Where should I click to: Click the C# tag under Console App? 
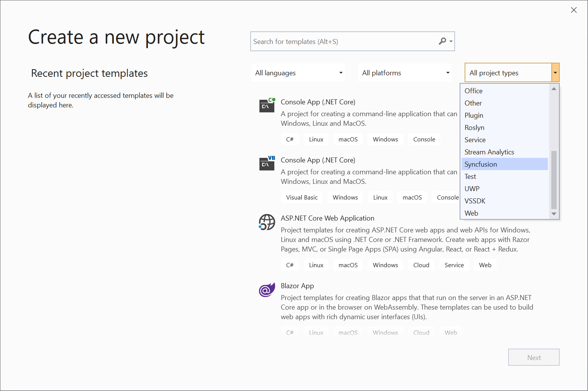290,139
